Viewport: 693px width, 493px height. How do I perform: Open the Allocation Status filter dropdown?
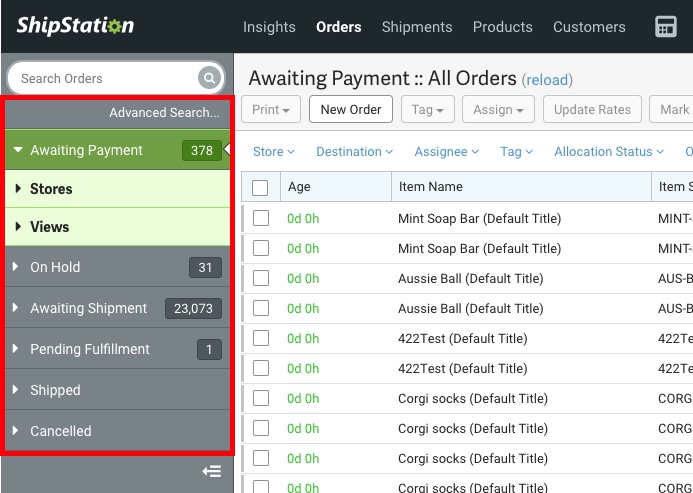[609, 152]
